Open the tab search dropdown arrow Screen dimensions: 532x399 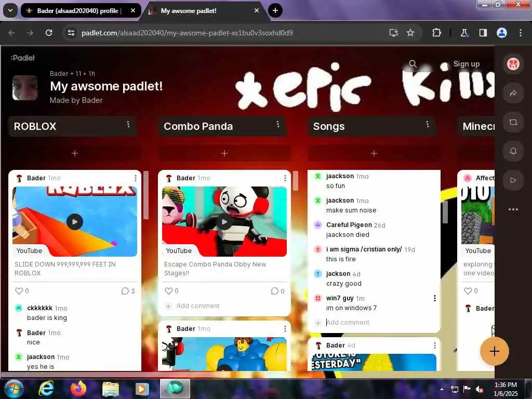[10, 10]
